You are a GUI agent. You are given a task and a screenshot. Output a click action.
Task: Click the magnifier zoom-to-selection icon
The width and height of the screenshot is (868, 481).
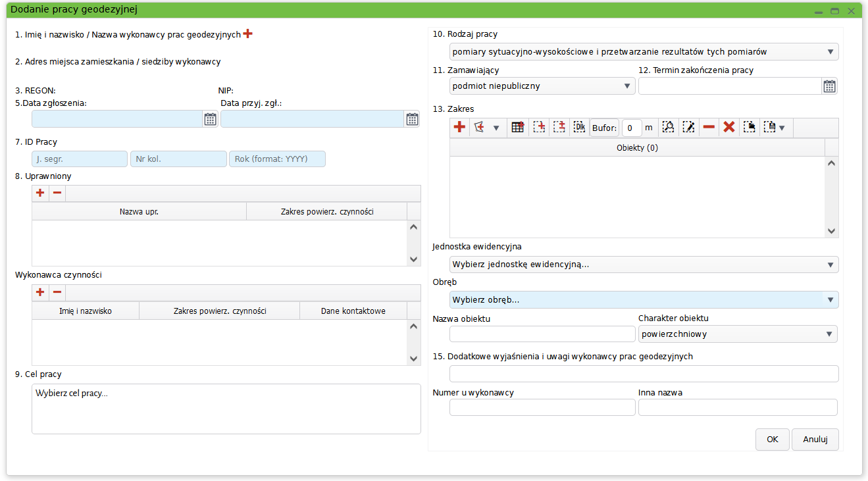pyautogui.click(x=668, y=128)
